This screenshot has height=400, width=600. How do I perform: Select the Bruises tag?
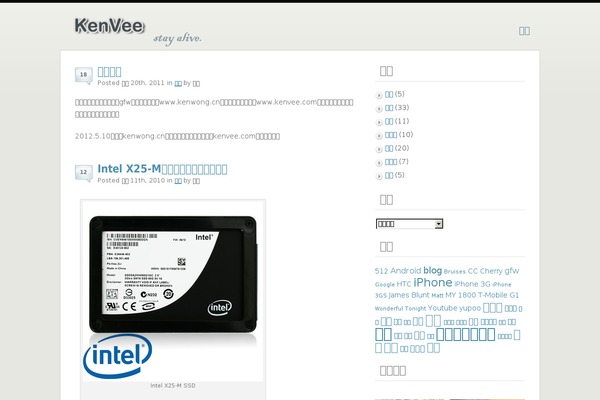click(455, 272)
